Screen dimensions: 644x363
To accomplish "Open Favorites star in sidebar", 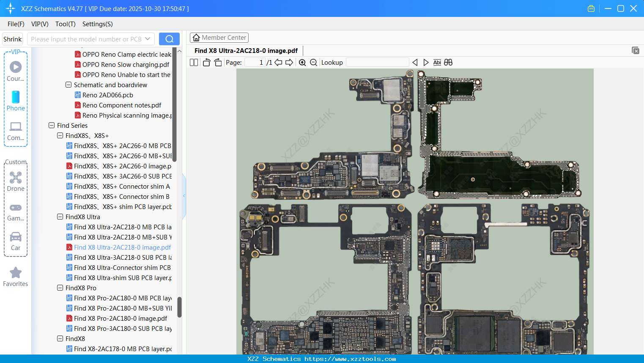I will pyautogui.click(x=16, y=277).
